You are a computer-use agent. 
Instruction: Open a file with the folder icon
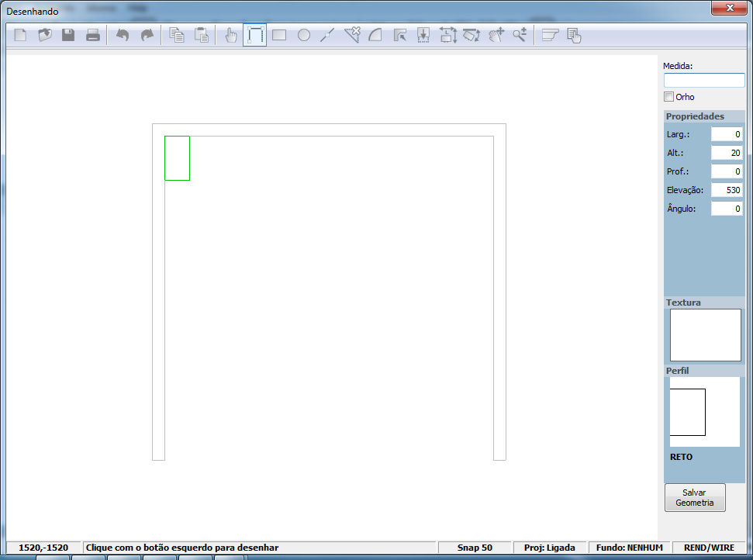coord(45,35)
